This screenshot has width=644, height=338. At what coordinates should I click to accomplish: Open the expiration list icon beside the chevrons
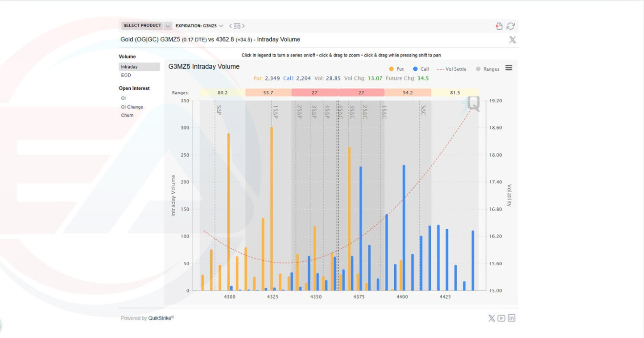pos(236,26)
